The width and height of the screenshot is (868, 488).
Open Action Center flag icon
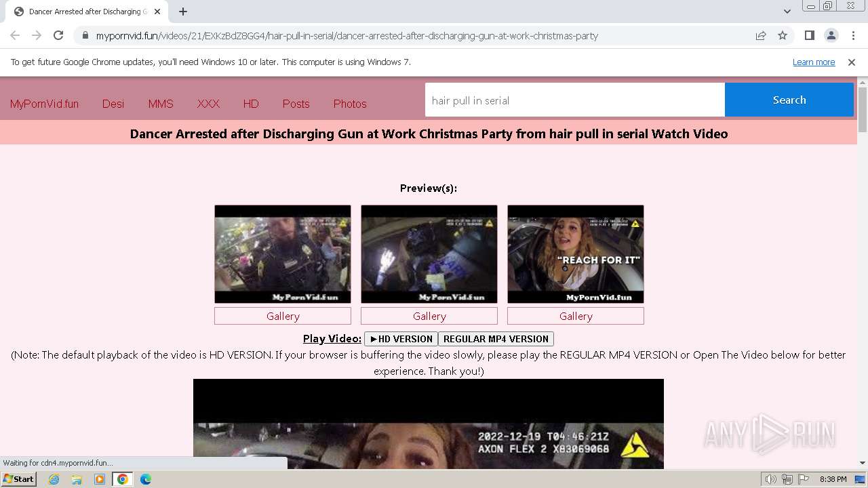(x=802, y=479)
